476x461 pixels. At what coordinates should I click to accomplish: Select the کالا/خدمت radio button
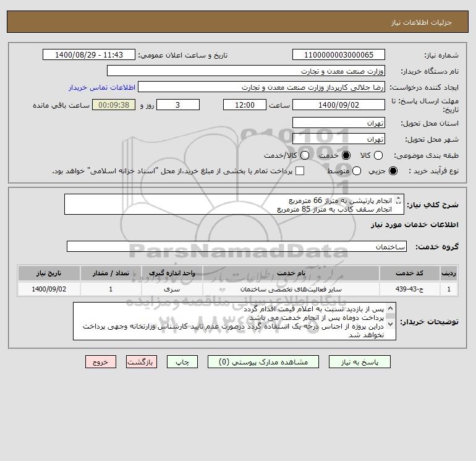pyautogui.click(x=305, y=155)
